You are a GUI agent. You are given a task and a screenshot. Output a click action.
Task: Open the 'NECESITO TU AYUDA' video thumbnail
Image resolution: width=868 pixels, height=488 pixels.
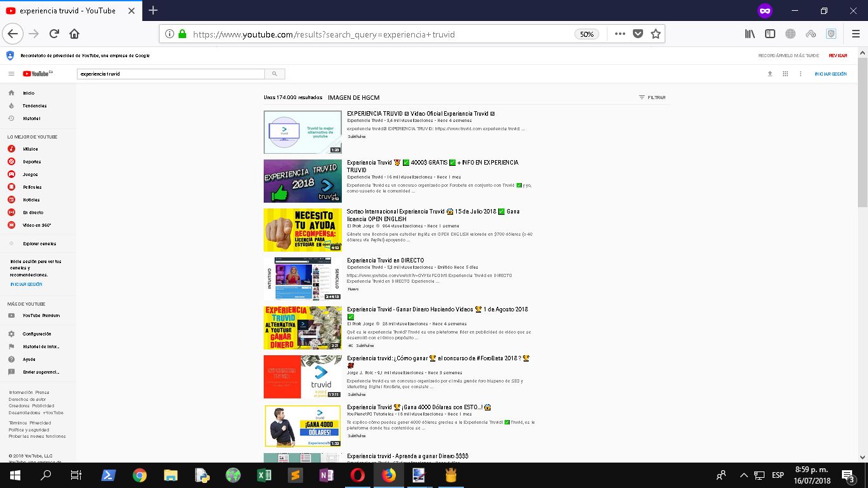pyautogui.click(x=302, y=230)
